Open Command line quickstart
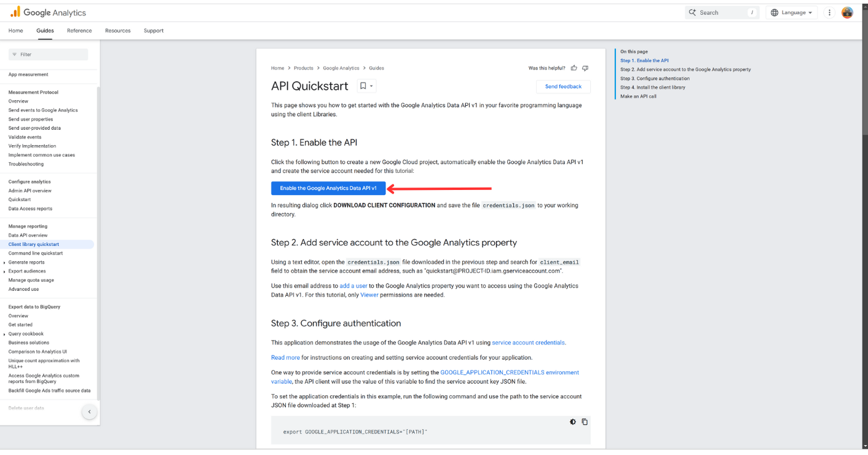The width and height of the screenshot is (868, 455). click(36, 253)
